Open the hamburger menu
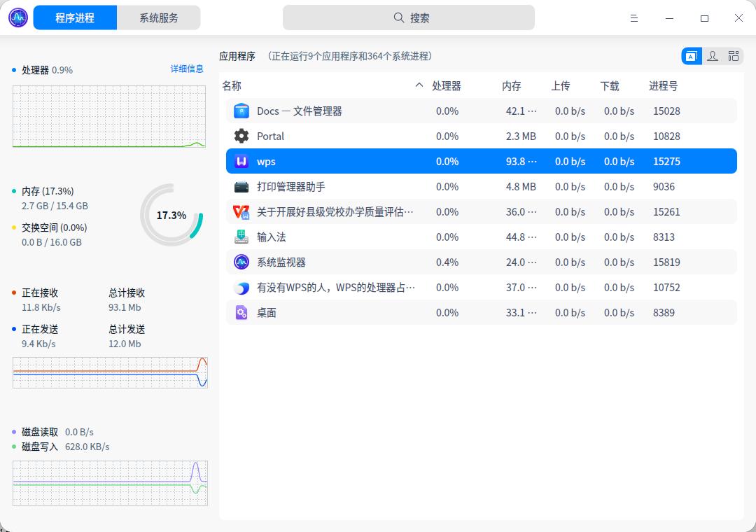The height and width of the screenshot is (532, 756). click(x=634, y=18)
